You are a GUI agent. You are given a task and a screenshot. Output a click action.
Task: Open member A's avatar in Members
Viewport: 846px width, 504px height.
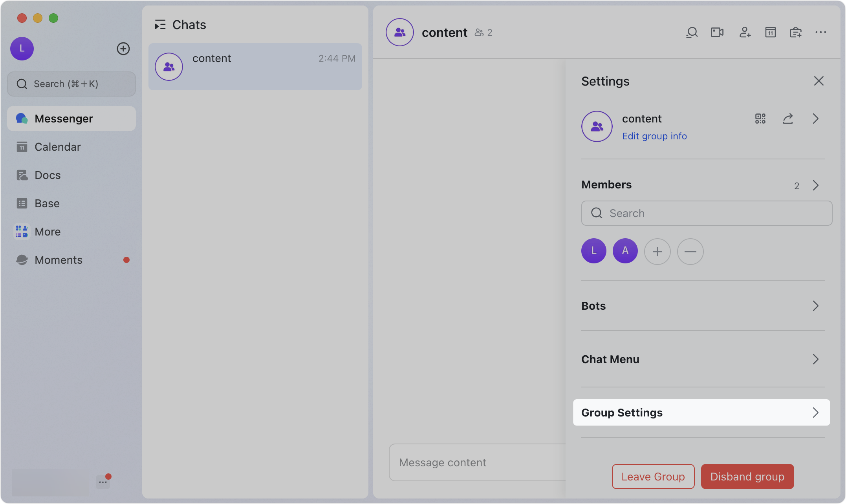pos(625,251)
